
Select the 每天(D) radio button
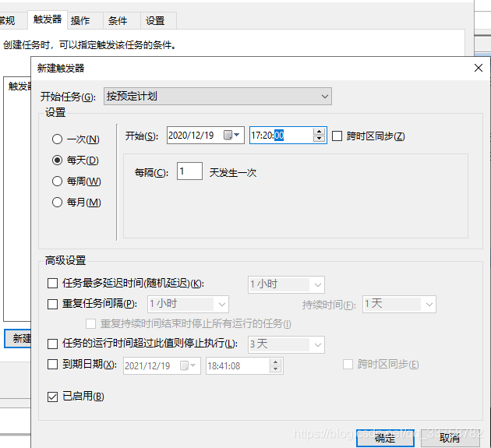(57, 161)
